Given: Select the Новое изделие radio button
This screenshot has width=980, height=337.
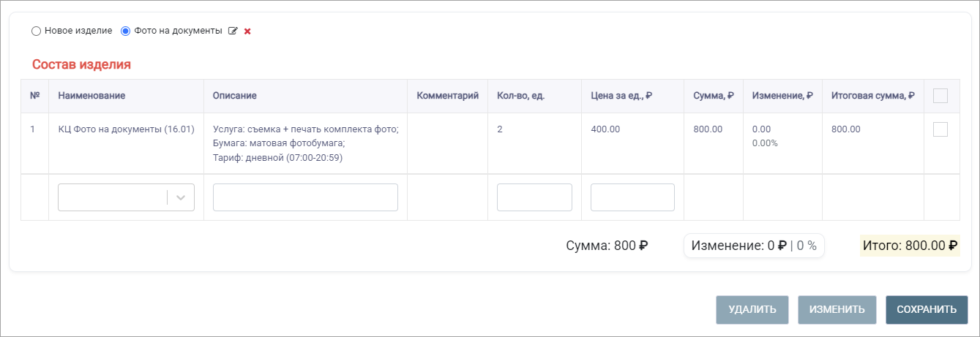Looking at the screenshot, I should tap(36, 31).
